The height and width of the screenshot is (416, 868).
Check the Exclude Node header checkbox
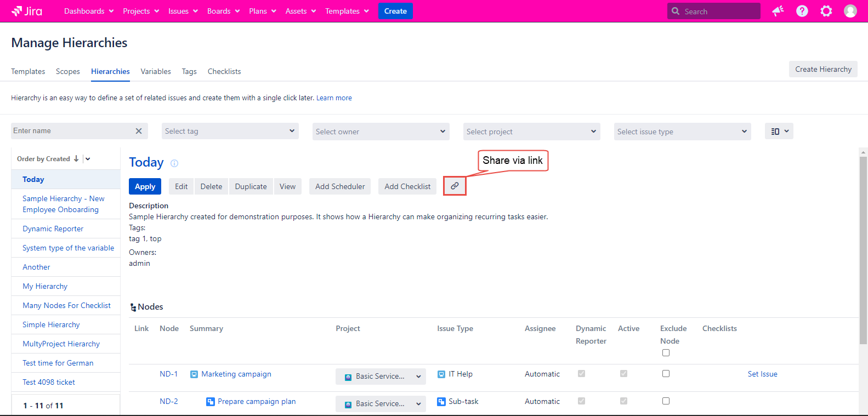(666, 353)
